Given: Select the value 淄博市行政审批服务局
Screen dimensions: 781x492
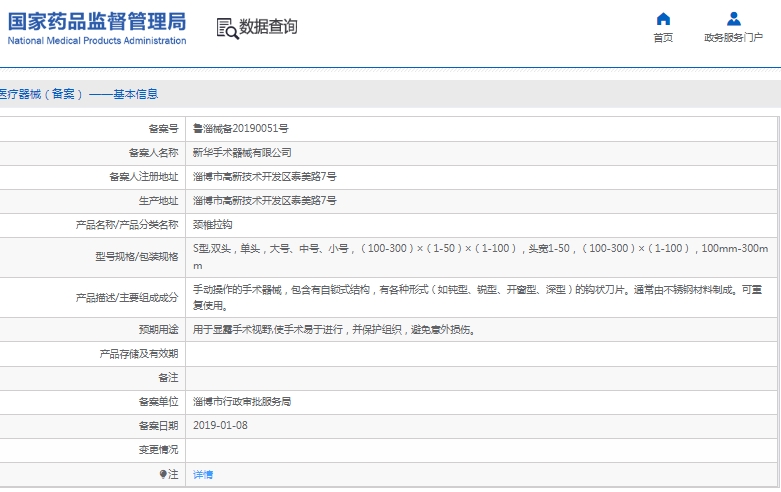Looking at the screenshot, I should (x=242, y=401).
